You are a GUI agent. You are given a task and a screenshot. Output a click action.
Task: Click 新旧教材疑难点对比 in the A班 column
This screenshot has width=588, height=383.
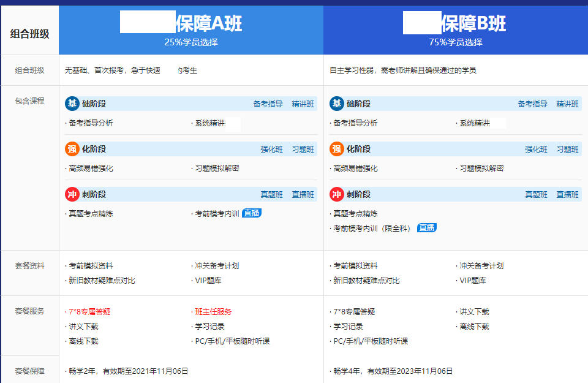102,281
